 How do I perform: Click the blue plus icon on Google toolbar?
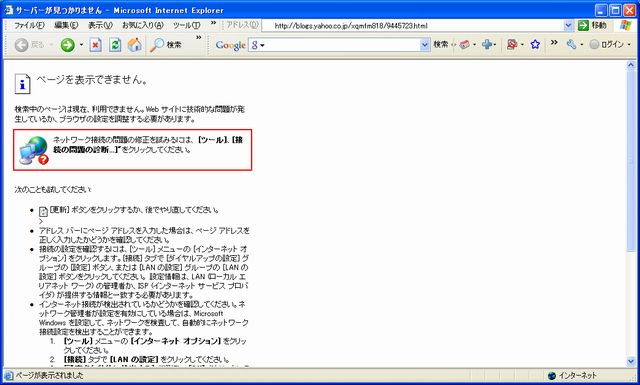tap(487, 45)
